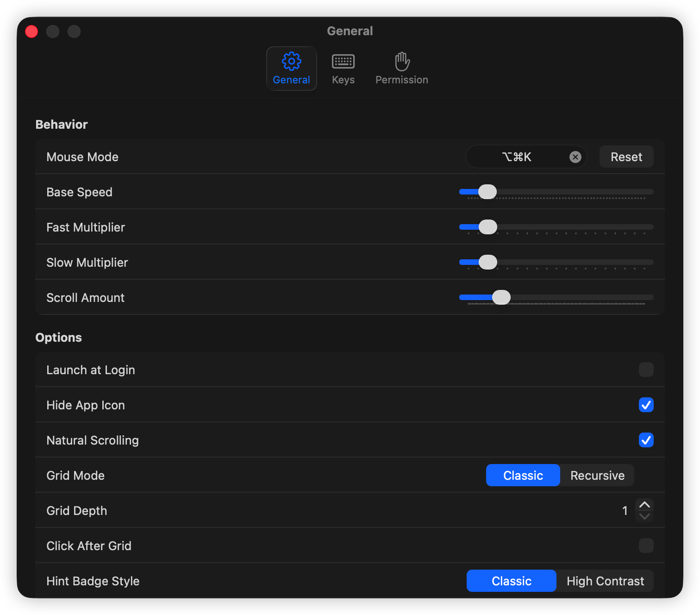Click the Base Speed label

[80, 192]
